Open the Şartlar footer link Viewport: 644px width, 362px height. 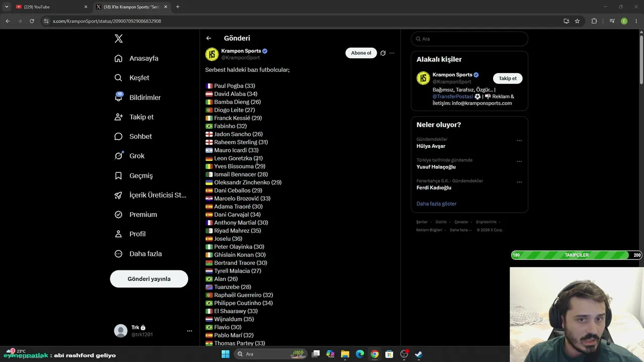coord(422,222)
